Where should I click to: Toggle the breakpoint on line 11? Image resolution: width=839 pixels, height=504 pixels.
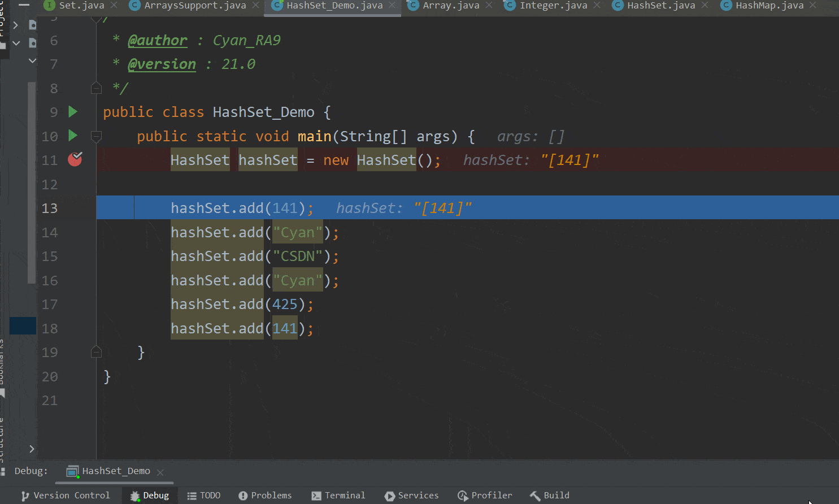[x=75, y=159]
